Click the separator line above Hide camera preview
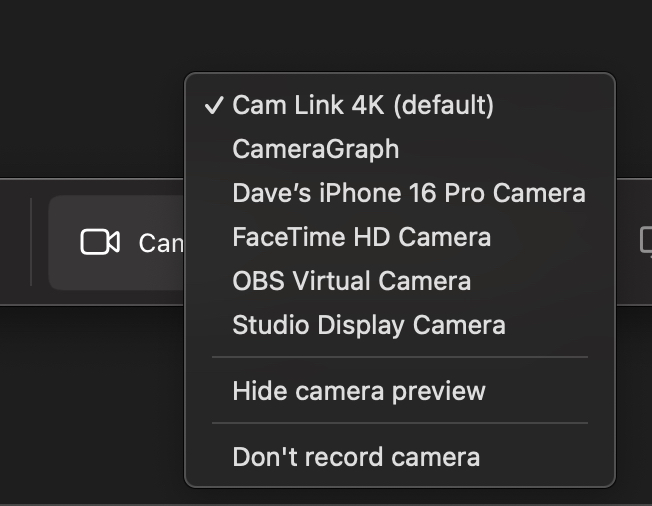The image size is (652, 506). 400,357
